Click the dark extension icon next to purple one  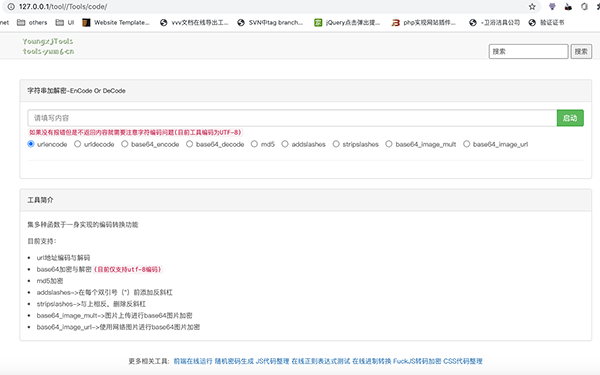coord(568,7)
